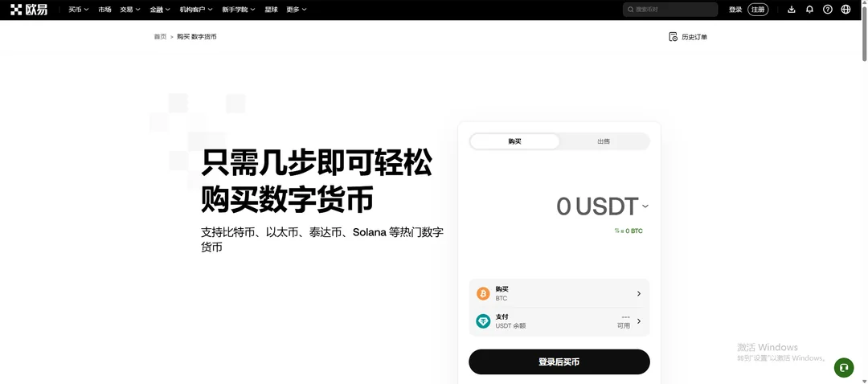Open the 市场 menu item
The image size is (868, 384).
[x=104, y=10]
